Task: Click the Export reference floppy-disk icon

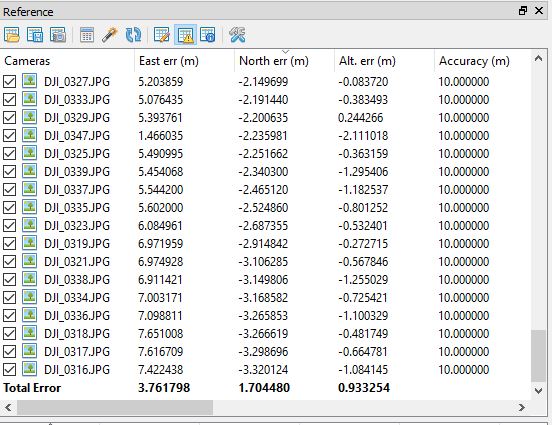Action: click(35, 35)
